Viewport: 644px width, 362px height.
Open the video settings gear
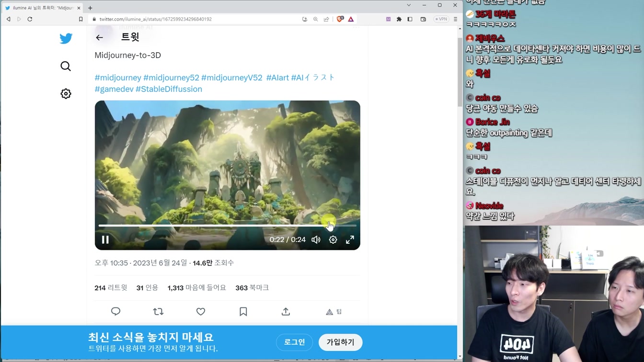(333, 239)
